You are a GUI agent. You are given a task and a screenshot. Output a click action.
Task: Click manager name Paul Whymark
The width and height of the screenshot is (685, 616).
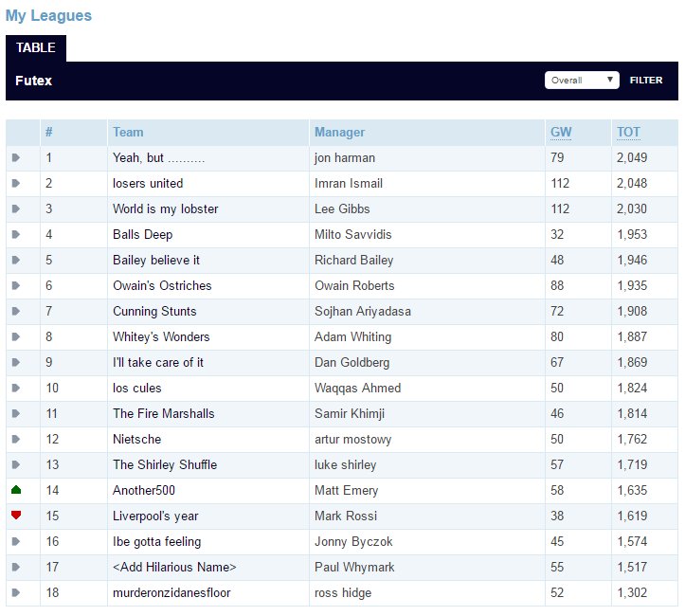point(354,567)
